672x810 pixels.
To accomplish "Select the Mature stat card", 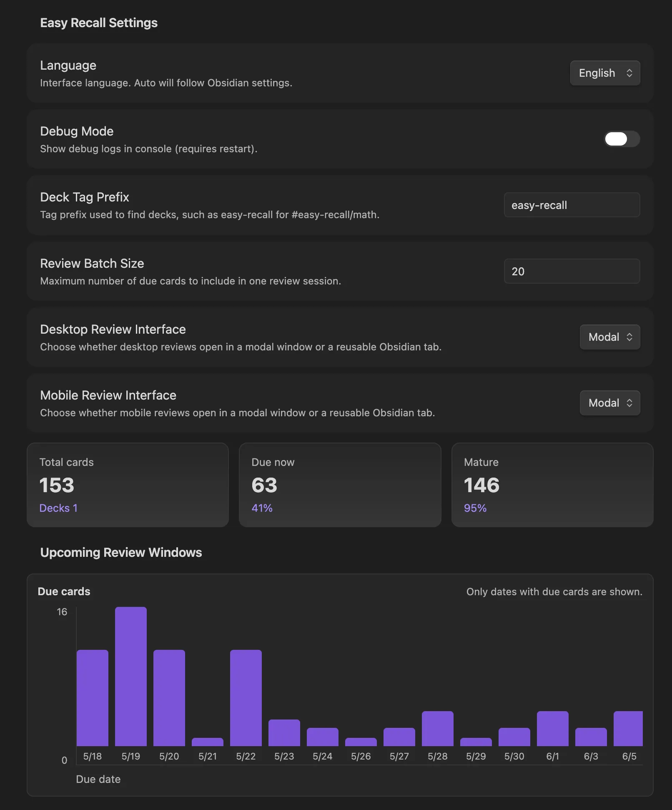I will point(552,485).
